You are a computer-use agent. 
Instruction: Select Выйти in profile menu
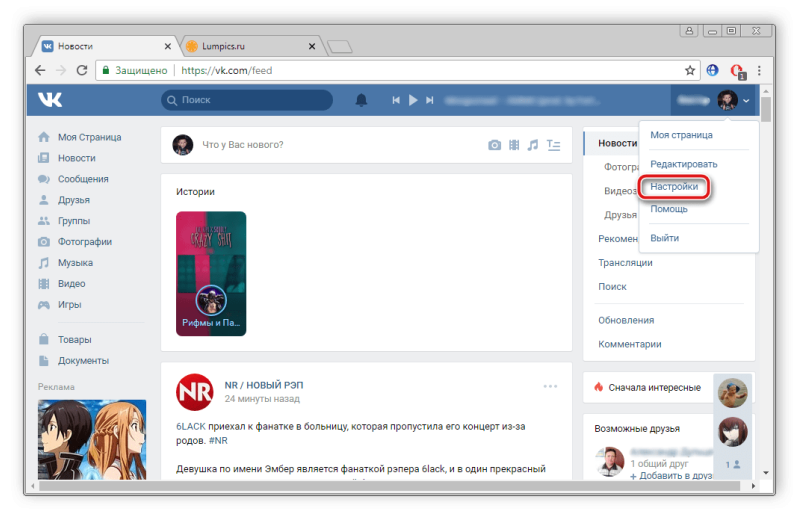pos(664,238)
